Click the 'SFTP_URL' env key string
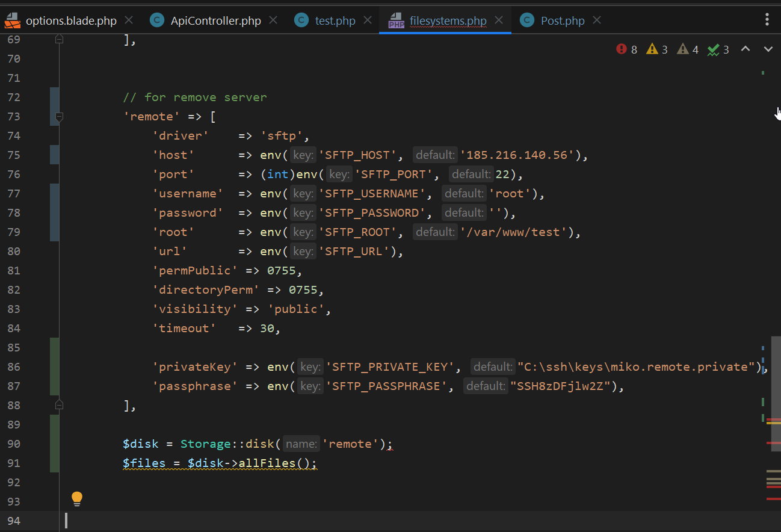The height and width of the screenshot is (532, 781). (354, 251)
